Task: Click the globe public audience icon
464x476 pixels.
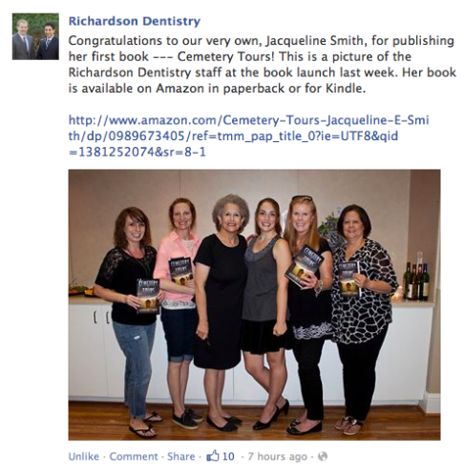Action: pos(323,456)
